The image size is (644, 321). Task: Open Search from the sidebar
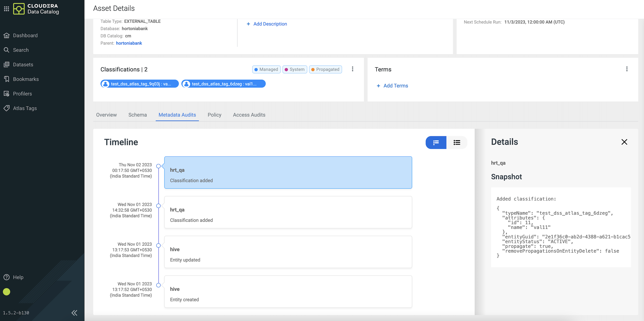tap(20, 50)
